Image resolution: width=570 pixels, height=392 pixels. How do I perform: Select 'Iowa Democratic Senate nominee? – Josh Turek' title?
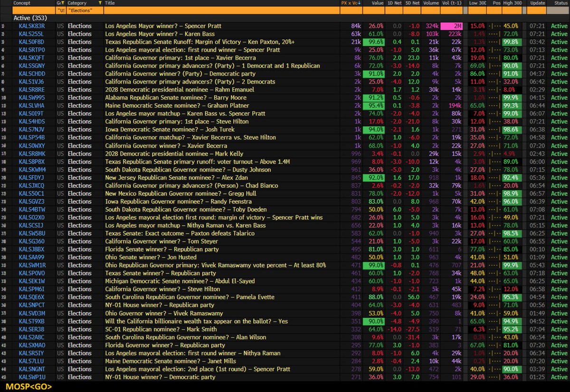point(166,129)
